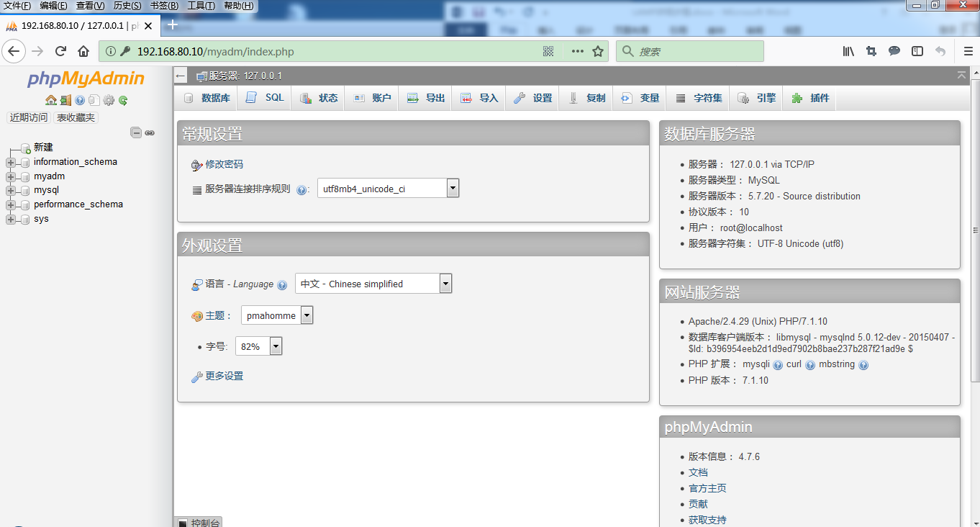The width and height of the screenshot is (980, 527).
Task: Click the MySQL documentation pages icon
Action: [x=94, y=100]
